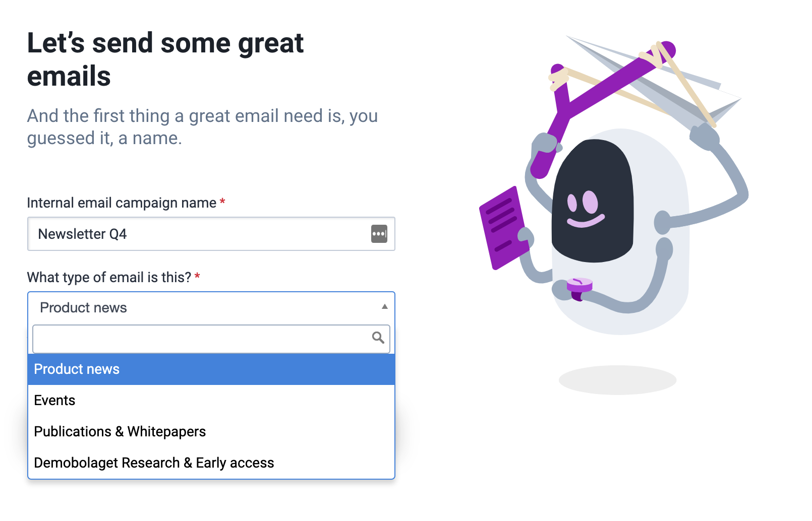Screen dimensions: 812x521
Task: Click the password manager icon in name field
Action: click(379, 234)
